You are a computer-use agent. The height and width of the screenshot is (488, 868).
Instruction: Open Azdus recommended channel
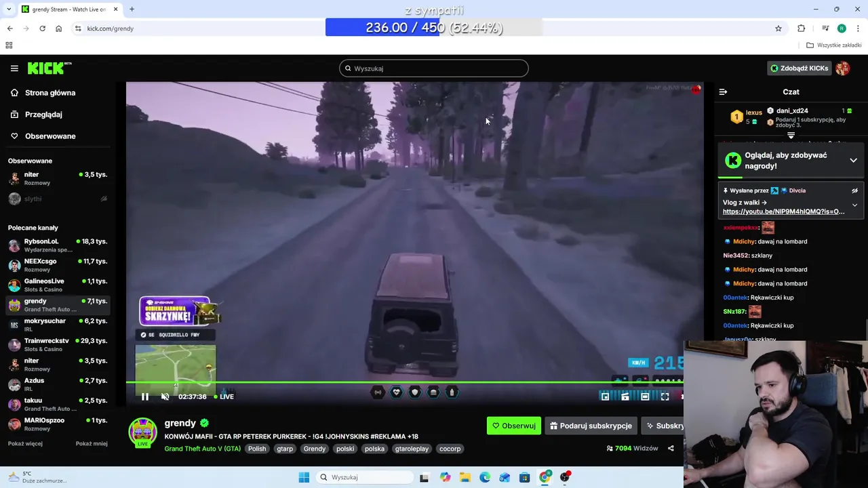58,384
